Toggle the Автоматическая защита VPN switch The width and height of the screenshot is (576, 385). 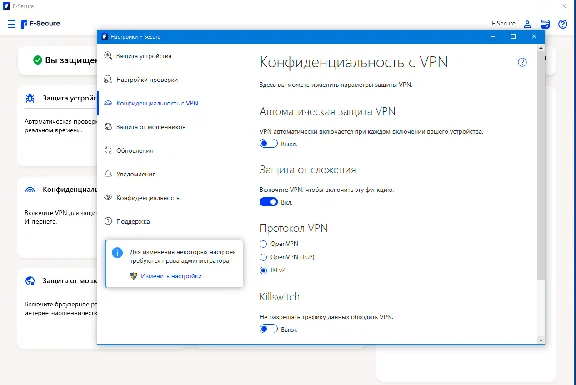269,143
